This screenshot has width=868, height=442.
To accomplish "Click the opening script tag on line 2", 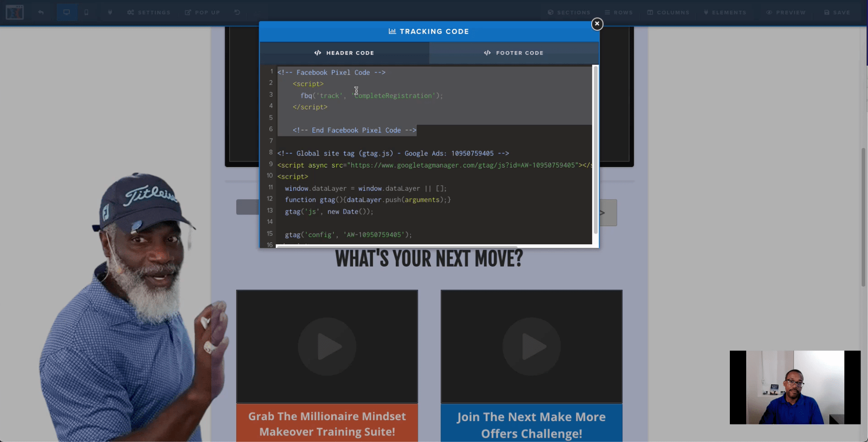I will coord(308,84).
